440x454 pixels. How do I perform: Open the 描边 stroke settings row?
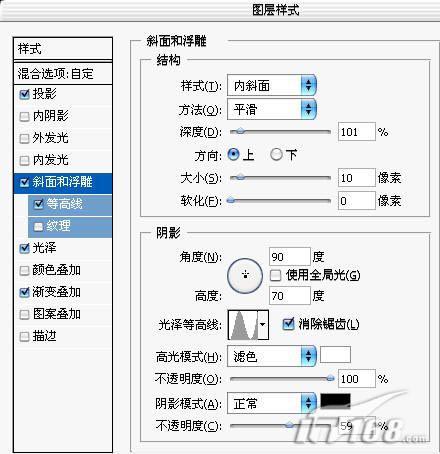(x=63, y=336)
